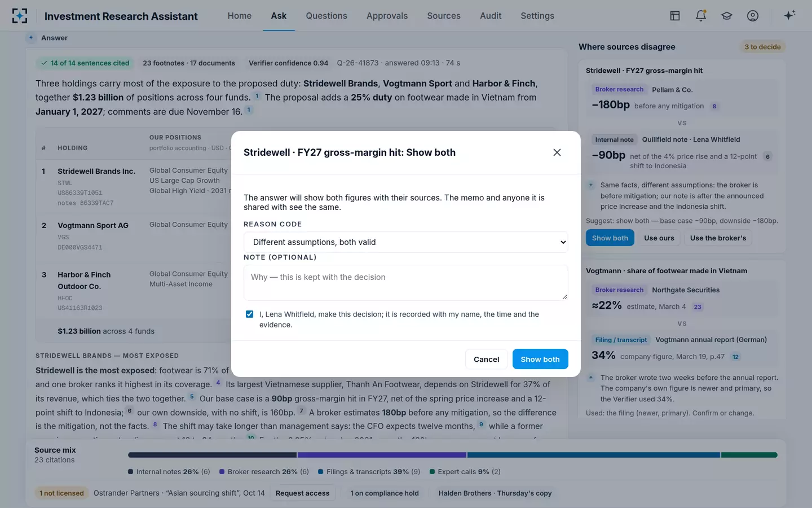Click the Internal notes segment of source mix bar
This screenshot has width=812, height=508.
[213, 455]
